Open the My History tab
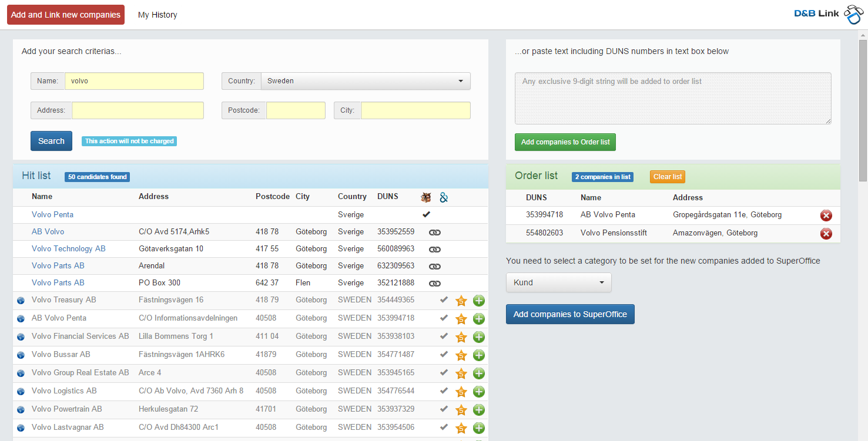868x441 pixels. (157, 15)
